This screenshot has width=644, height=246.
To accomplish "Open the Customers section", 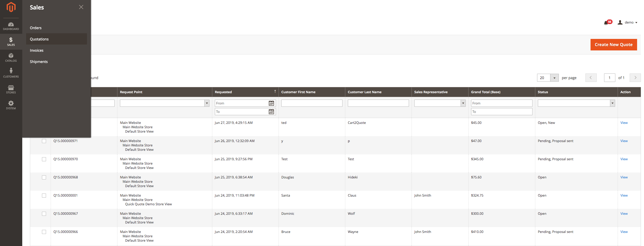I will (x=11, y=73).
